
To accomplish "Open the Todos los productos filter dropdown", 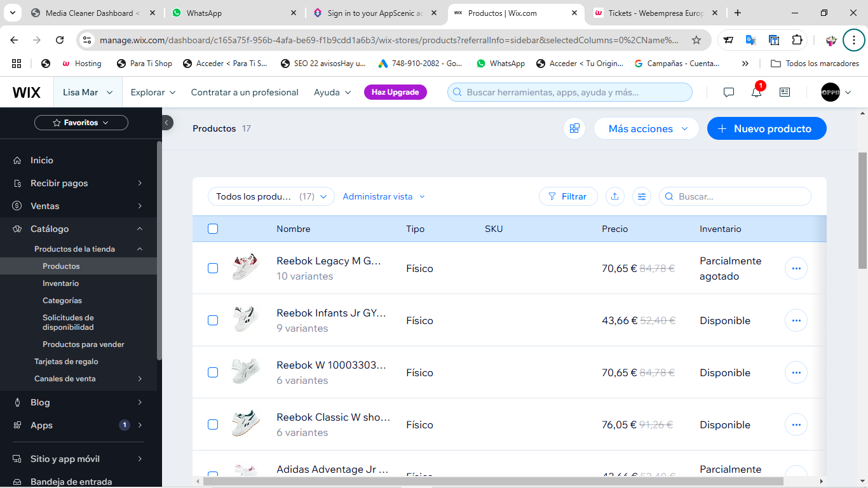I will coord(271,196).
